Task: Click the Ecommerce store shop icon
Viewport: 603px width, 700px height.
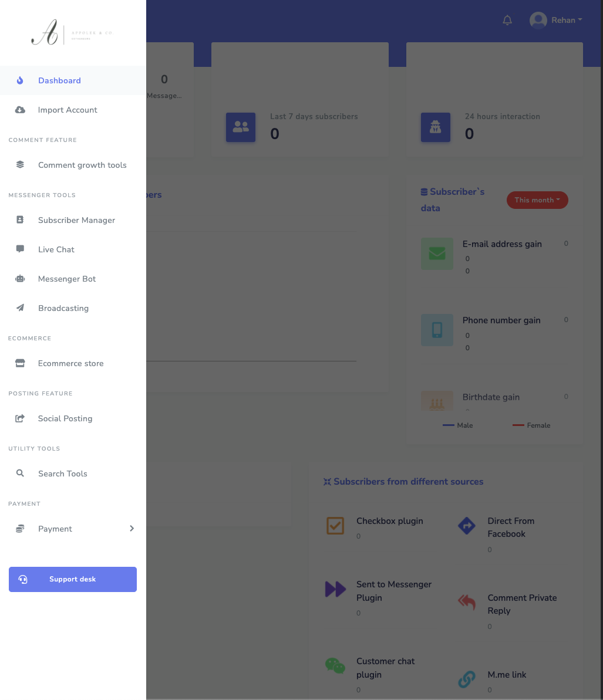Action: (x=20, y=363)
